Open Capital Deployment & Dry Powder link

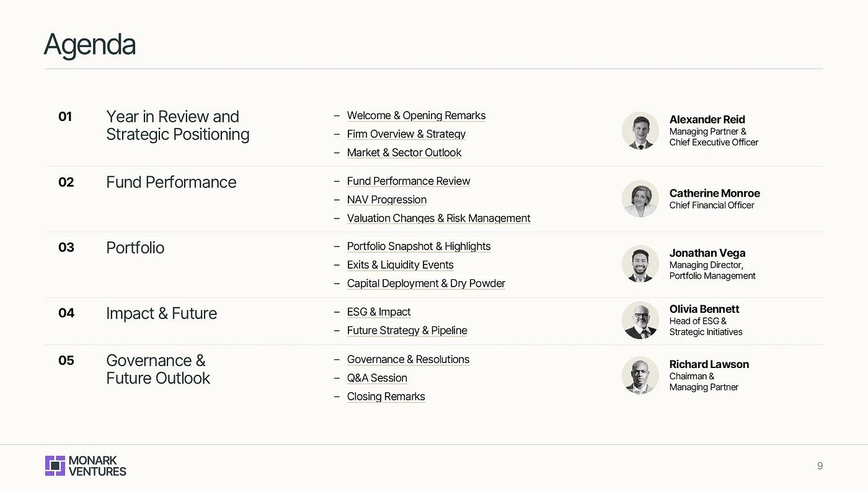tap(426, 284)
